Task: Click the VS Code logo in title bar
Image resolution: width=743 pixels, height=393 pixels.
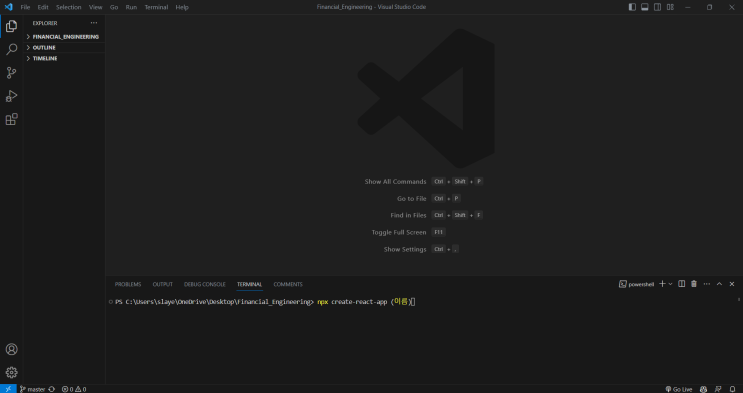Action: [8, 7]
